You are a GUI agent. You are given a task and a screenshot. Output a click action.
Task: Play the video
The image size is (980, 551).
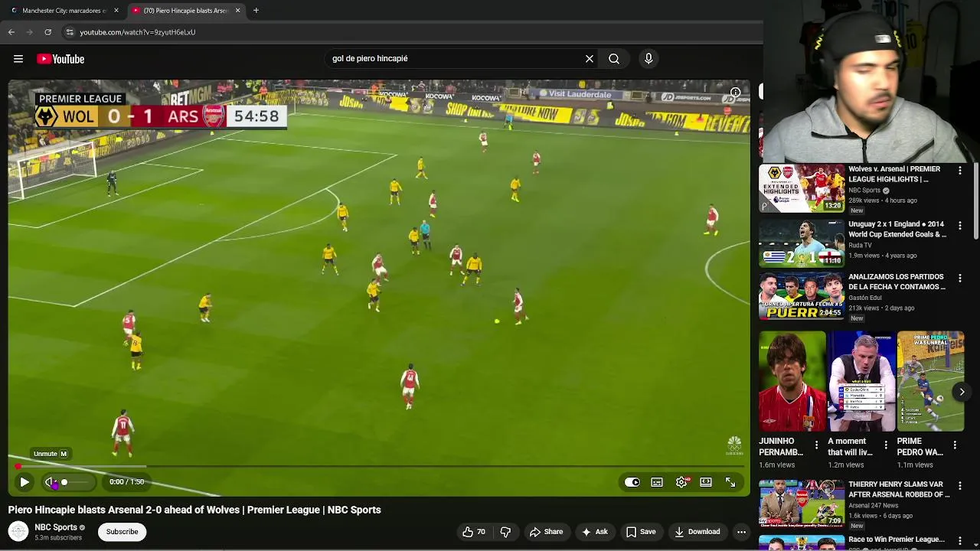tap(24, 482)
